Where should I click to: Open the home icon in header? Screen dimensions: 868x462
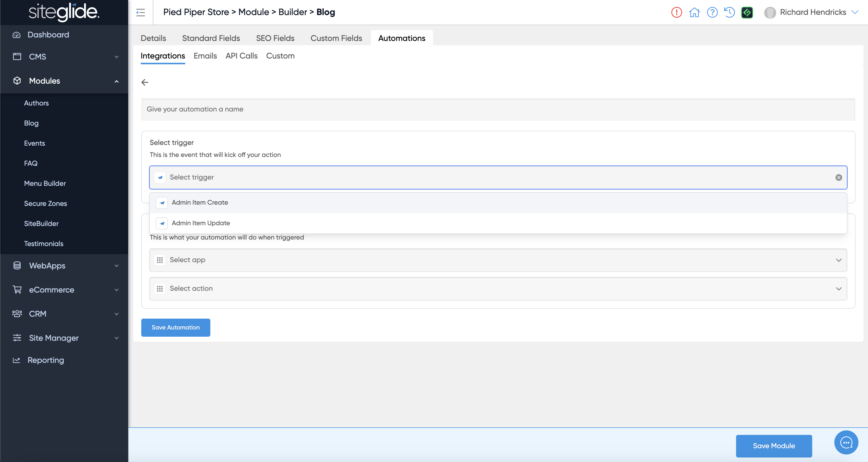coord(694,13)
